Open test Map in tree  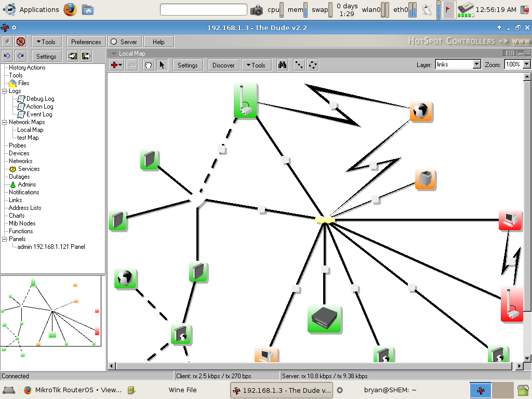28,138
